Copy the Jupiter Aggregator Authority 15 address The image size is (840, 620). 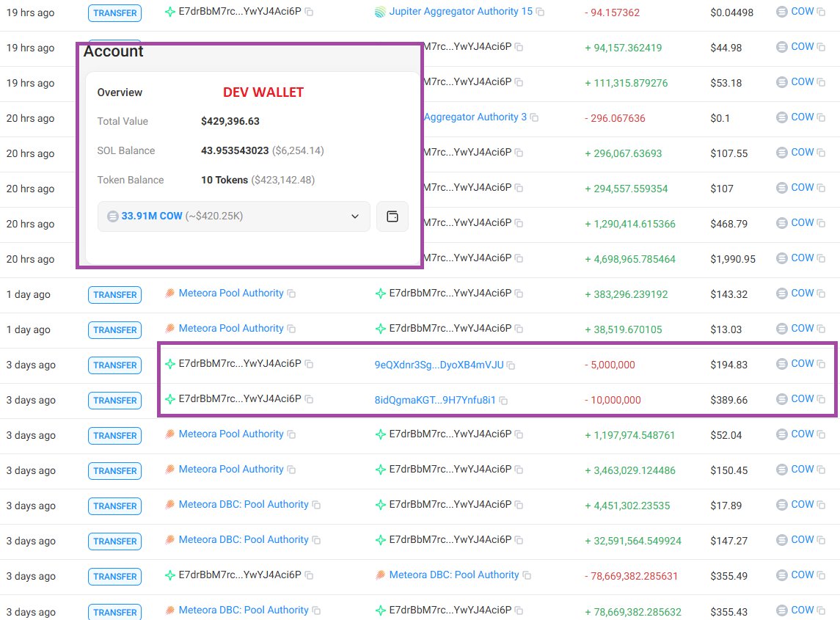540,12
